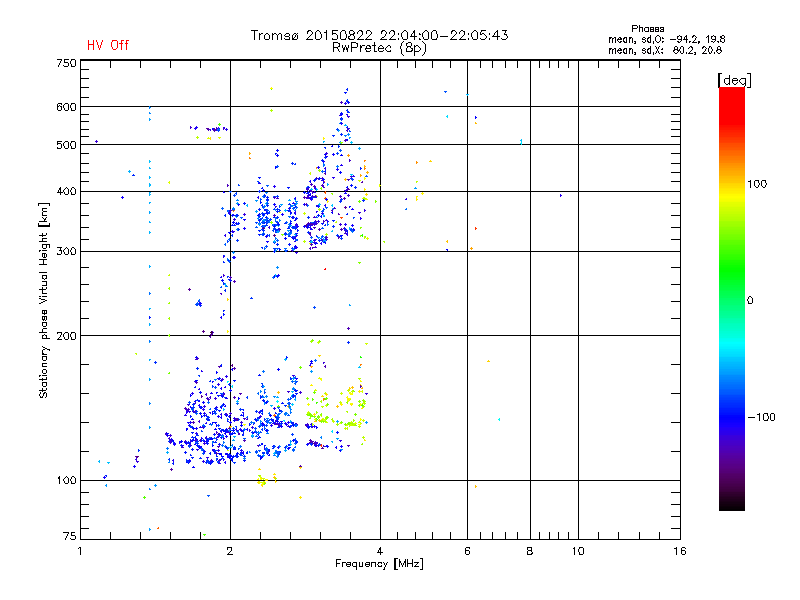Screen dimensions: 800x600
Task: Click the '[deg]' colorbar unit label
Action: pyautogui.click(x=734, y=81)
